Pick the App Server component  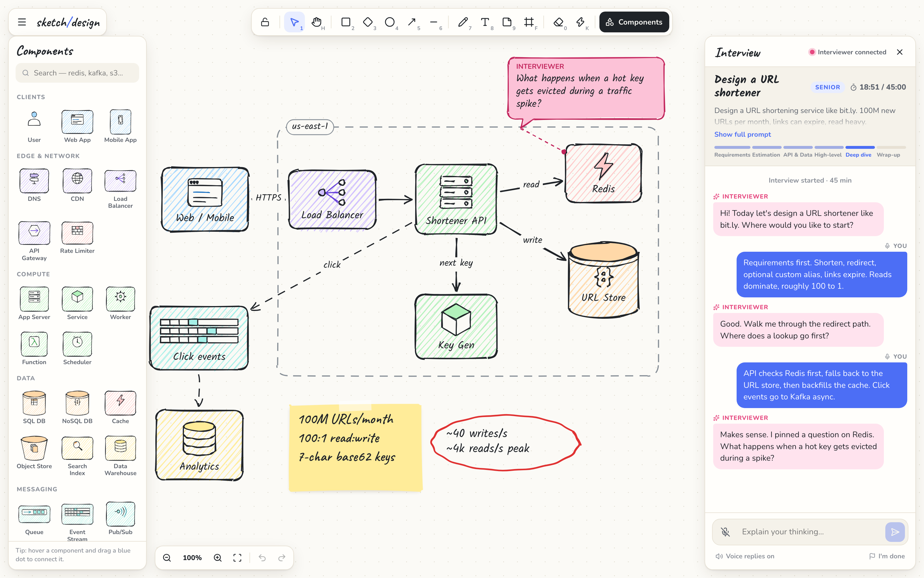pos(34,303)
